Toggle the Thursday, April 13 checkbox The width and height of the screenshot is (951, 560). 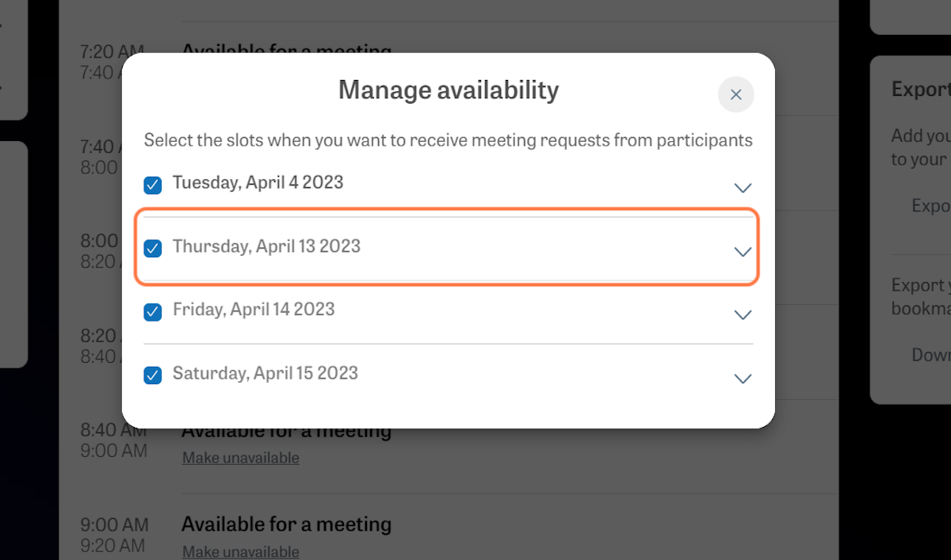pyautogui.click(x=152, y=249)
